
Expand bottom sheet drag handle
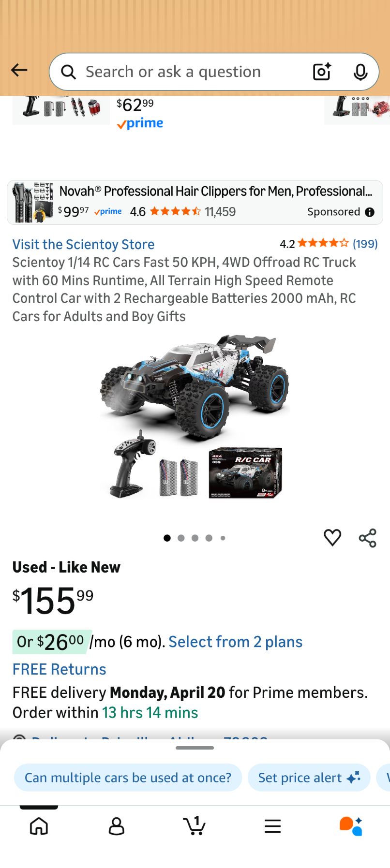195,748
